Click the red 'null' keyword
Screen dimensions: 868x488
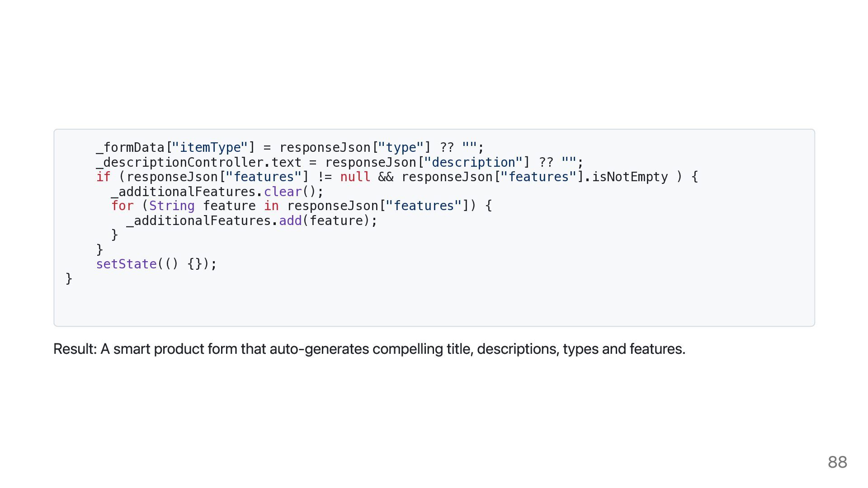355,177
